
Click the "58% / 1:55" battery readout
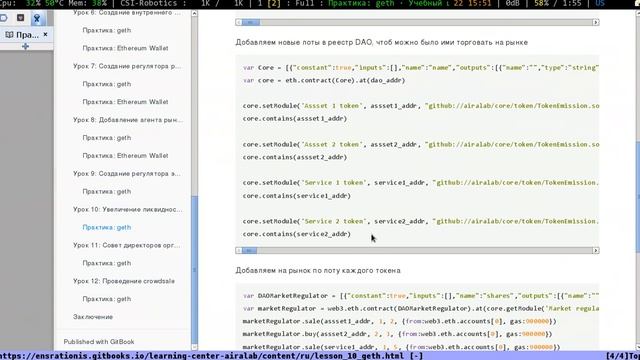557,4
